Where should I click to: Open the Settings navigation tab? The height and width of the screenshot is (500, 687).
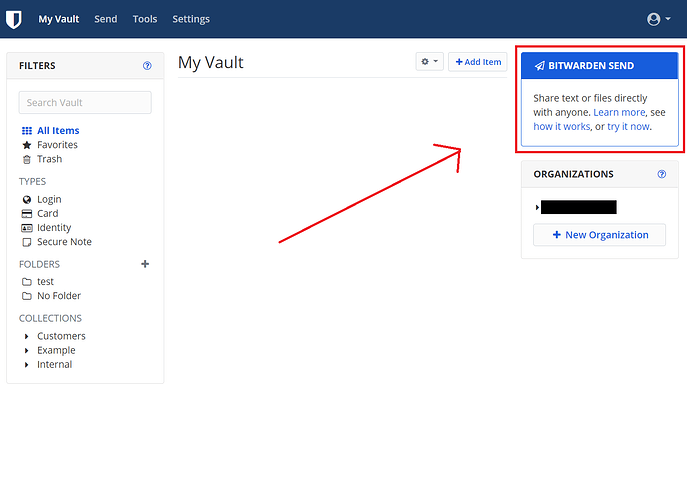tap(191, 19)
